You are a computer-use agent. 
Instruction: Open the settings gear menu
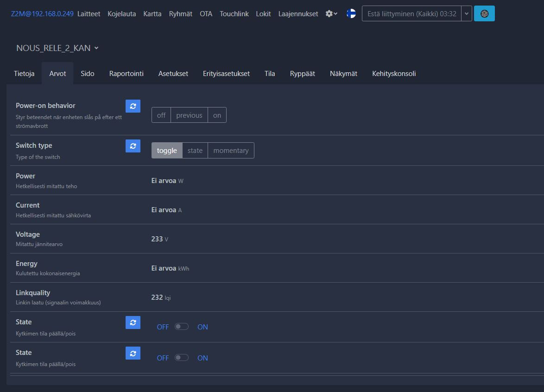(331, 14)
